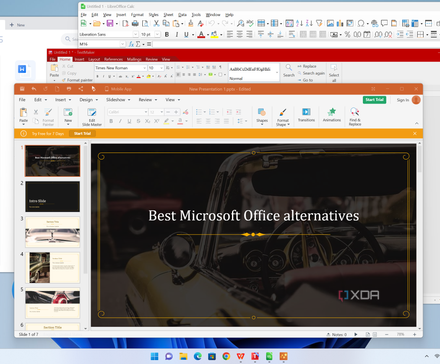Viewport: 440px width, 364px height.
Task: Click the Format Shape brush icon
Action: (x=283, y=112)
